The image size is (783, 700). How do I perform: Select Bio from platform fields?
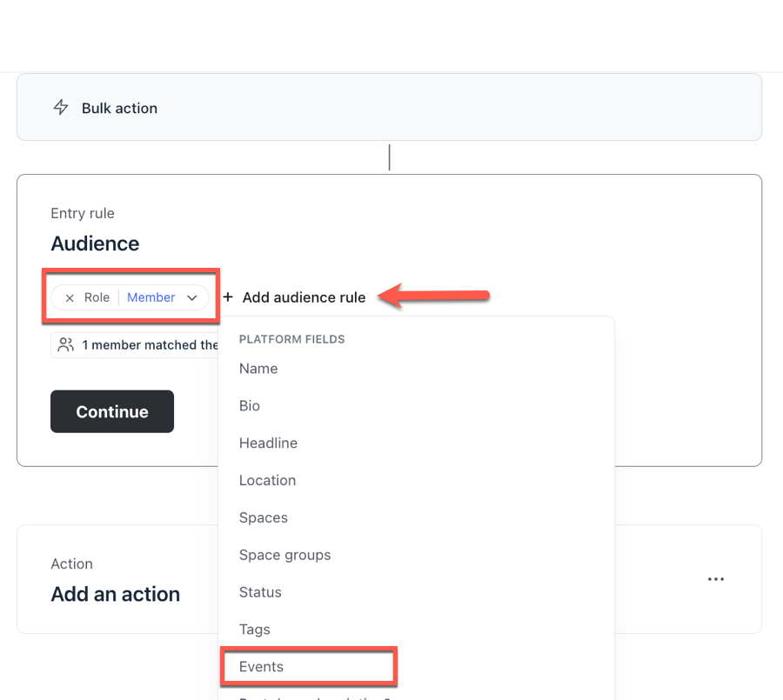(250, 406)
